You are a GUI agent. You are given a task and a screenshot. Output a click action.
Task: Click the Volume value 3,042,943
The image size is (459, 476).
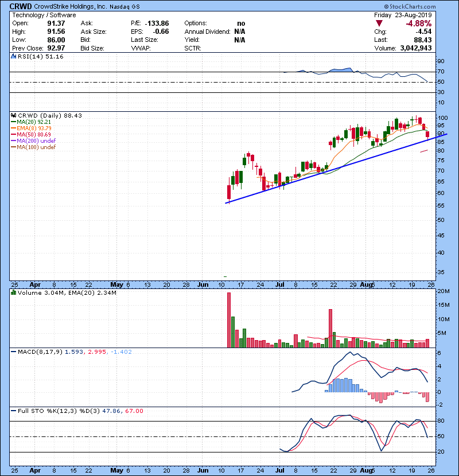tap(416, 48)
